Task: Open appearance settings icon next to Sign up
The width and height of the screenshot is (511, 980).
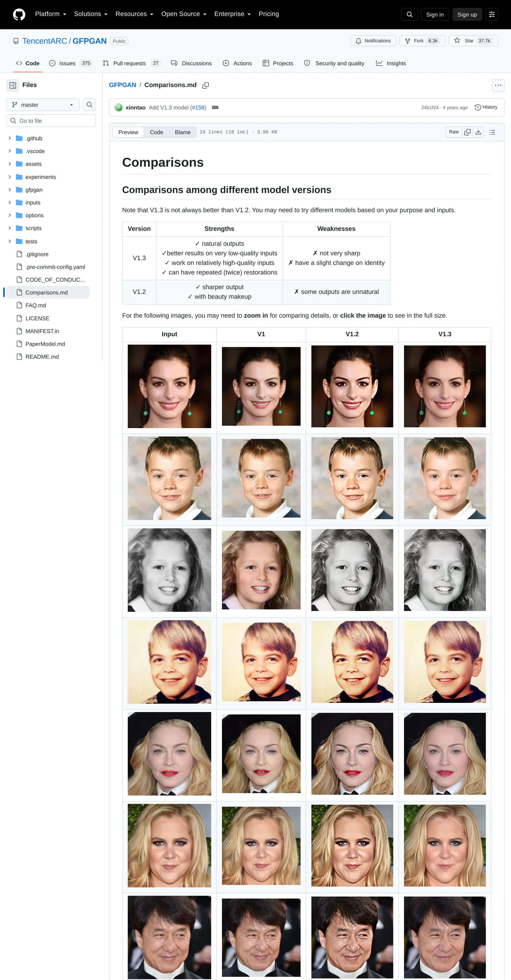Action: (492, 14)
